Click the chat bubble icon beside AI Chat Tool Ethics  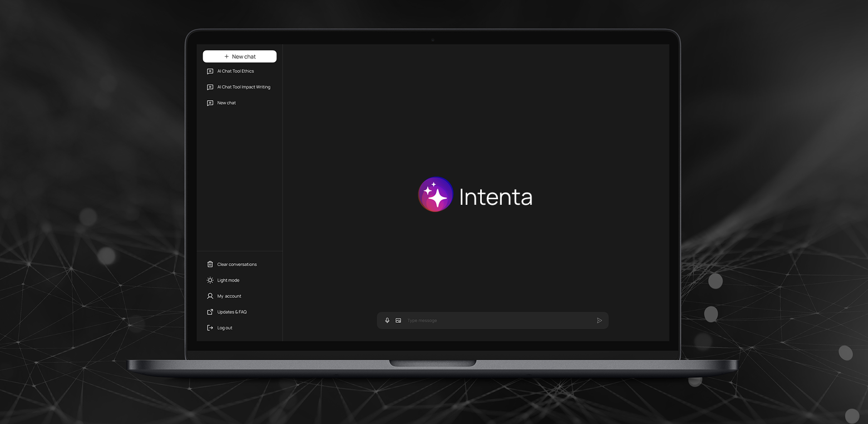[x=210, y=71]
